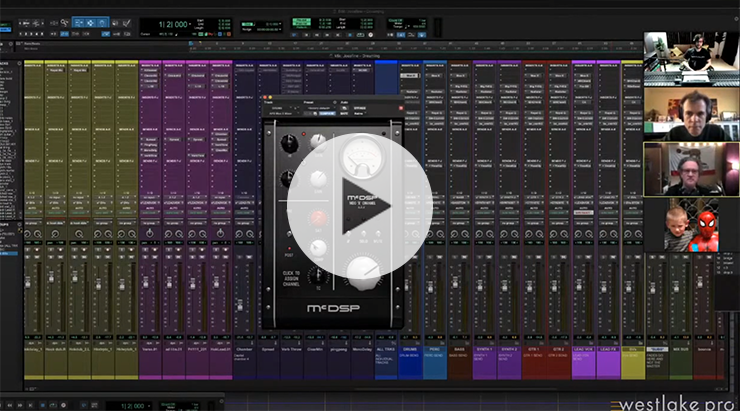Select the Pencil tool
Image resolution: width=740 pixels, height=412 pixels.
click(x=127, y=23)
